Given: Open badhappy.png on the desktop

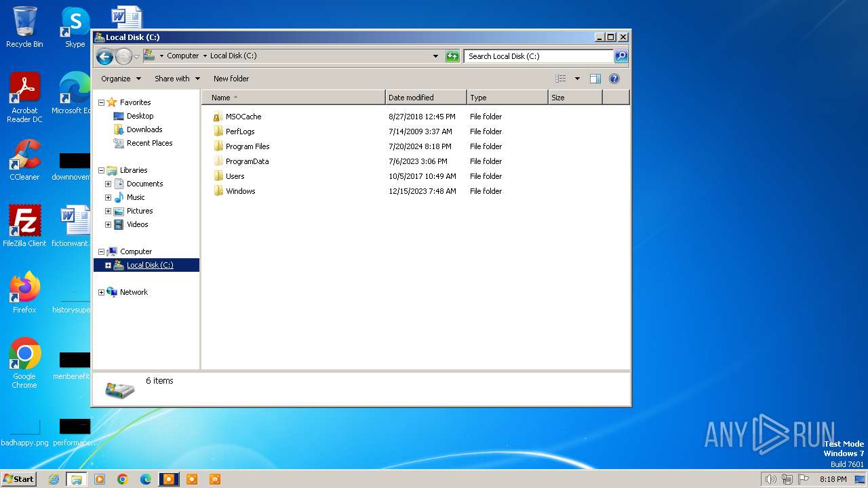Looking at the screenshot, I should click(24, 431).
